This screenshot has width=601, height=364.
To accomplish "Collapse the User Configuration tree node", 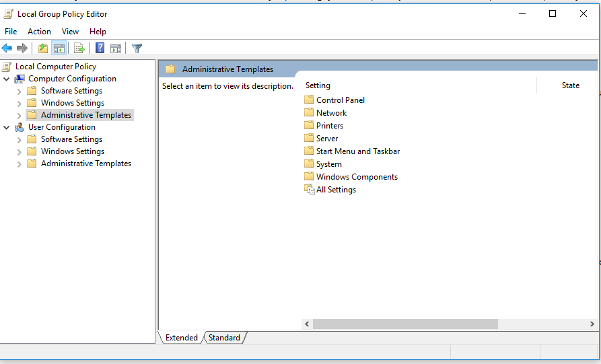I will coord(7,128).
